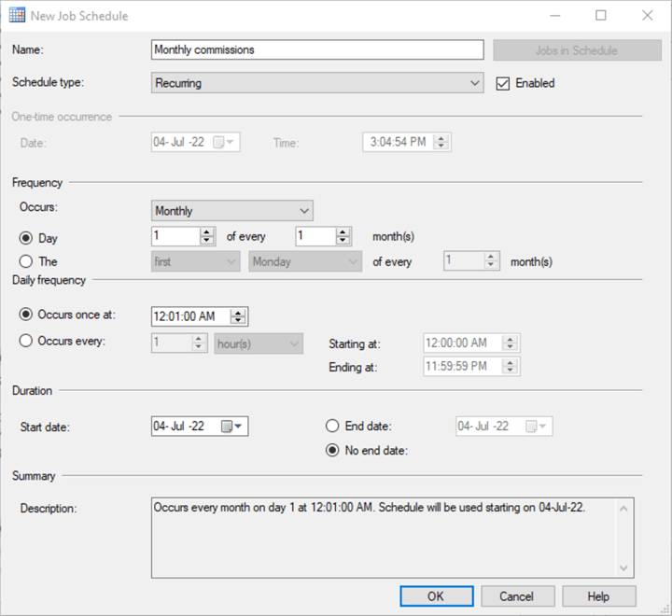
Task: Click the New Job Schedule window icon
Action: tap(17, 16)
